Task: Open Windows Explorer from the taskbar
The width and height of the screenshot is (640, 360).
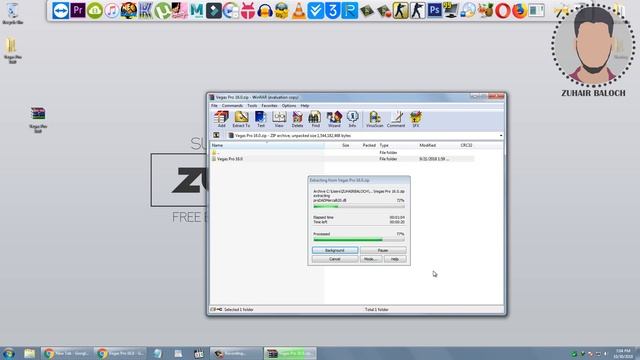Action: (29, 353)
